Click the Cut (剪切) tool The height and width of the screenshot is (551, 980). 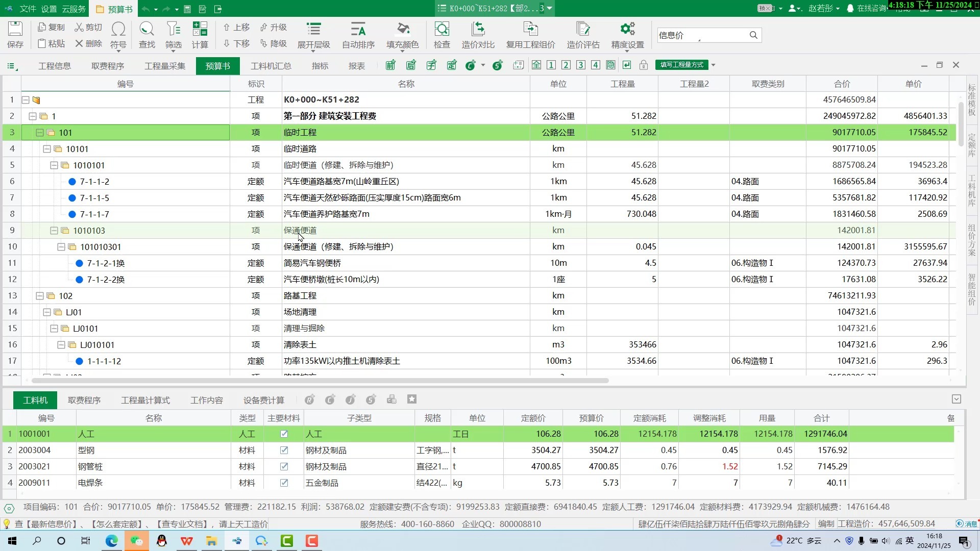click(88, 27)
